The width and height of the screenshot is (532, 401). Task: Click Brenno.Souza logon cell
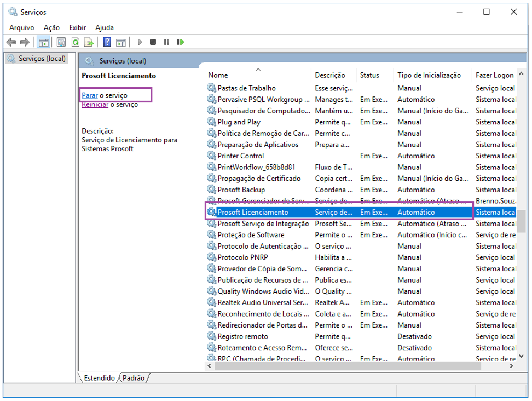point(496,200)
